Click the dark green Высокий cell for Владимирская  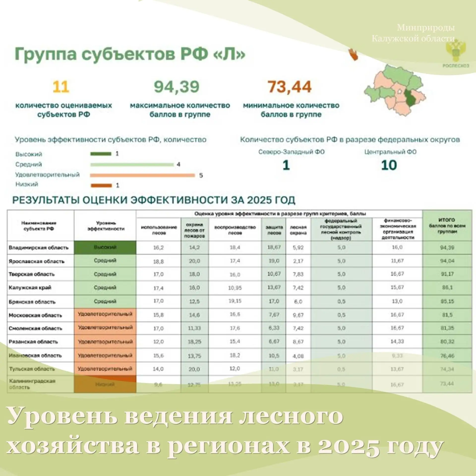point(105,247)
